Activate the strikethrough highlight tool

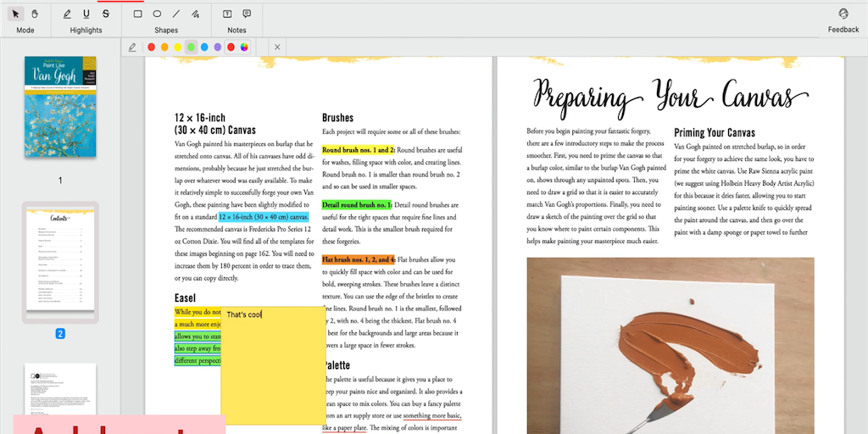pos(106,14)
